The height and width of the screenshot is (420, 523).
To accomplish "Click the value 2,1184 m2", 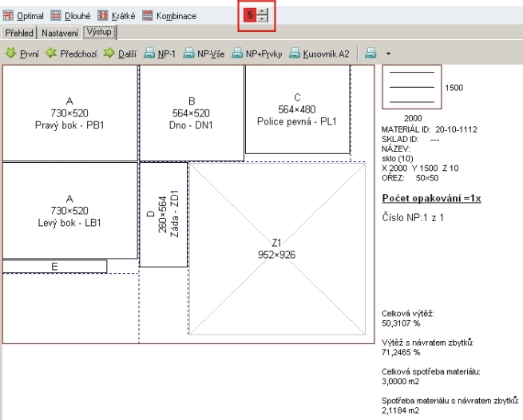I will tap(400, 410).
